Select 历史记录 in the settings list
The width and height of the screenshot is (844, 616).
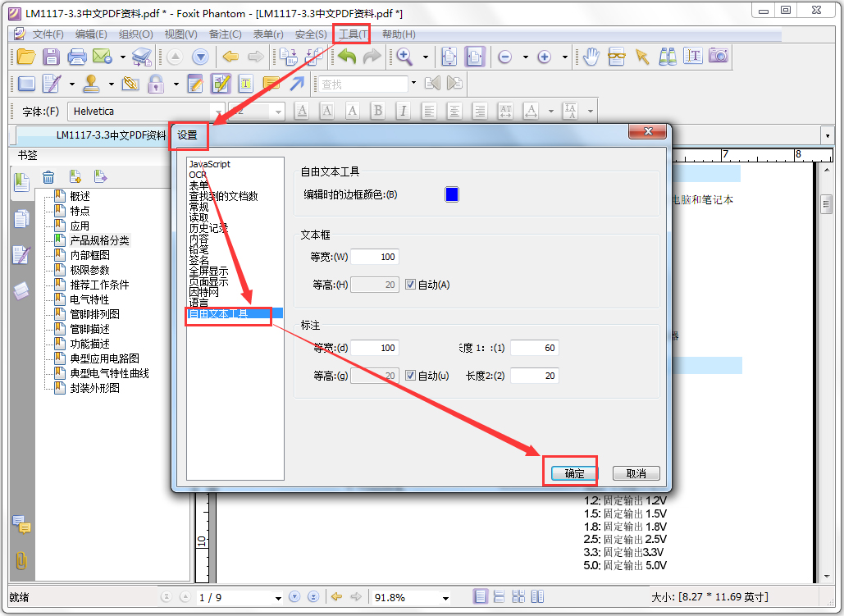[x=208, y=228]
